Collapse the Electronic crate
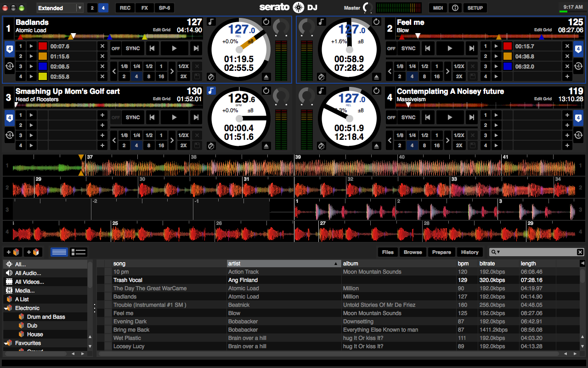588x368 pixels. [6, 308]
